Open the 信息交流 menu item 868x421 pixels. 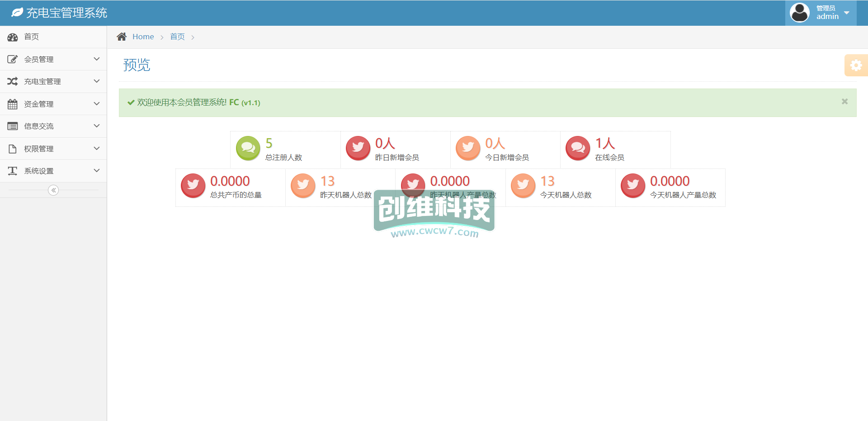(39, 126)
